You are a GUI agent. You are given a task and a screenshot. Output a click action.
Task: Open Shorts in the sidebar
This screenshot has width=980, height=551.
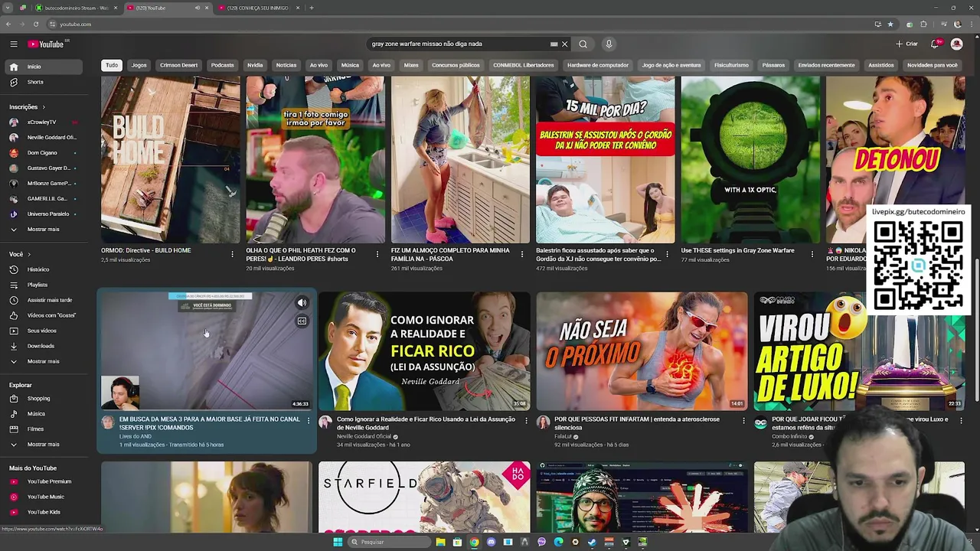coord(43,82)
